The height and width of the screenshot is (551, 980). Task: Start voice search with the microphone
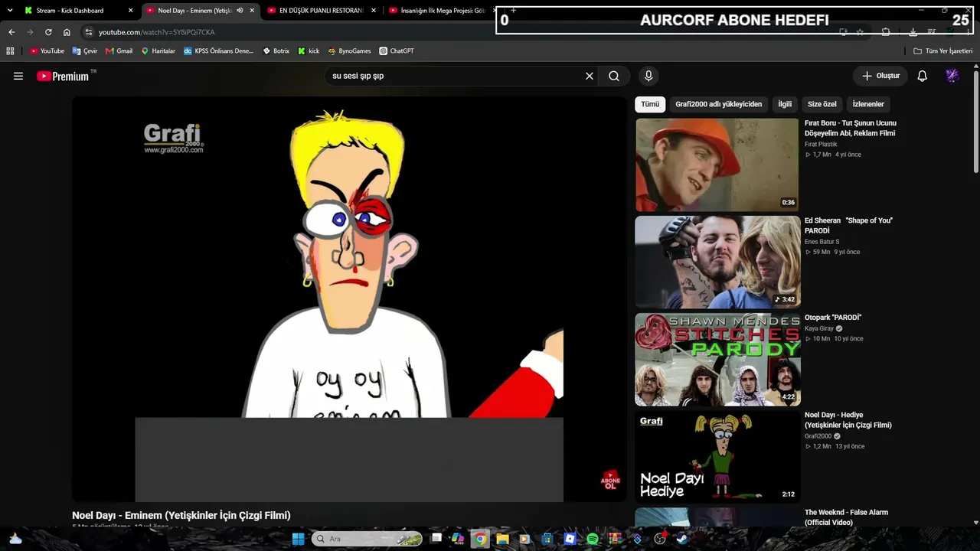648,76
